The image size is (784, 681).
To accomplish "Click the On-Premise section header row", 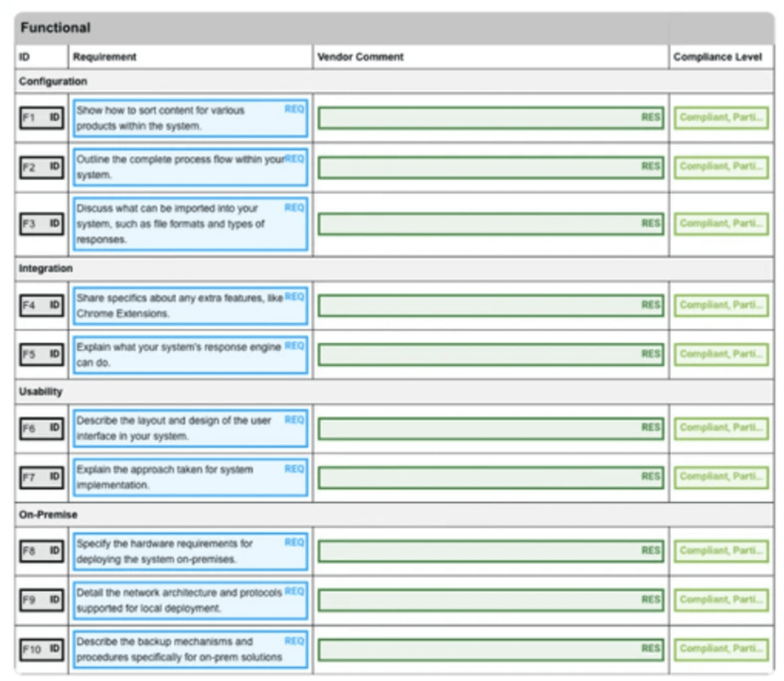I will [x=48, y=515].
